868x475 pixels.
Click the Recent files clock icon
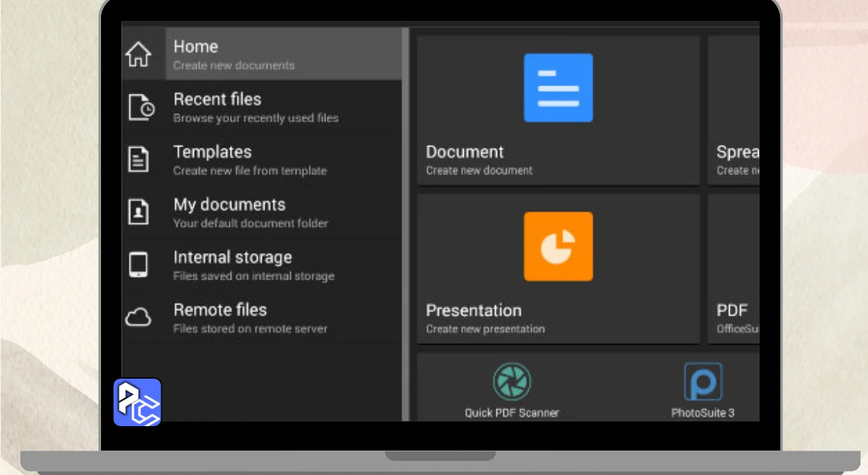[141, 107]
